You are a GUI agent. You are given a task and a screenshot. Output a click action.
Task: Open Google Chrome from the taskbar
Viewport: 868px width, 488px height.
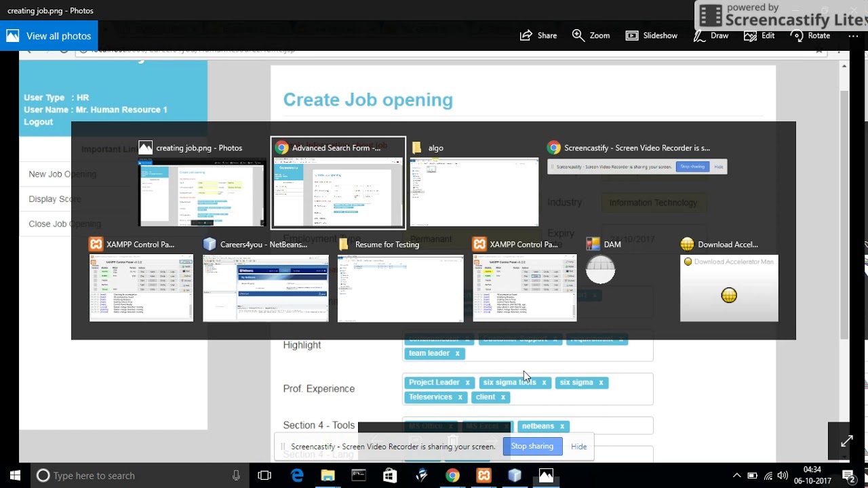tap(452, 475)
